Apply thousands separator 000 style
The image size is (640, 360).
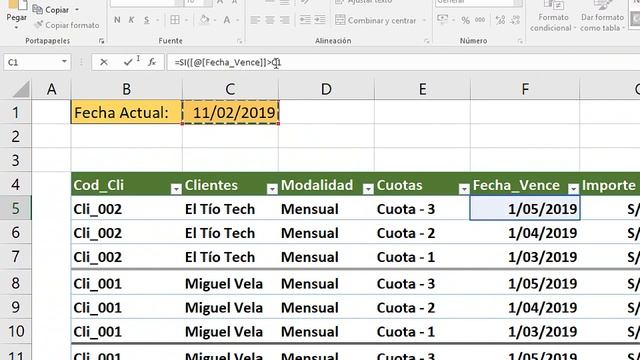[x=480, y=20]
